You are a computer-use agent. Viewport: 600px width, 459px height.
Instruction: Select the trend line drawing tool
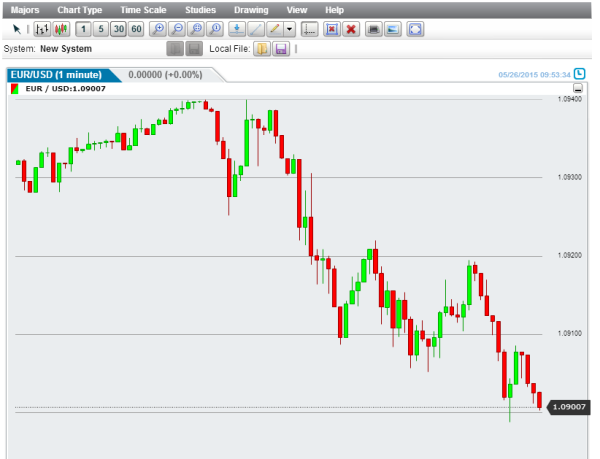pyautogui.click(x=256, y=29)
